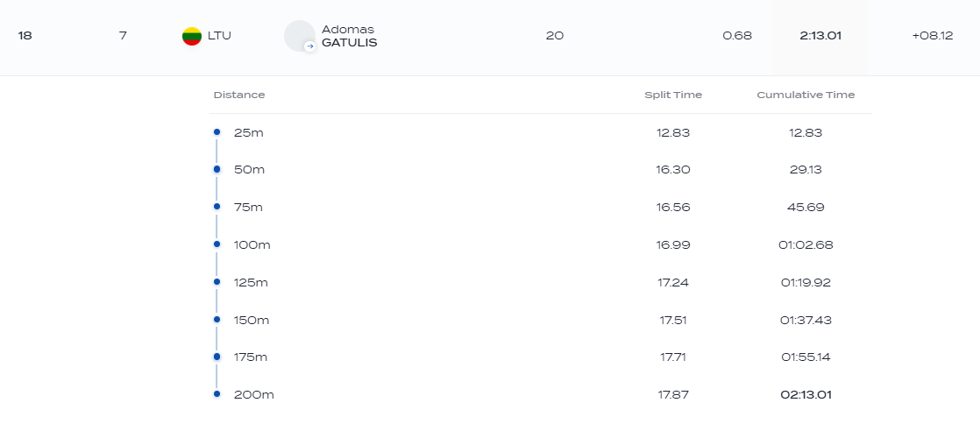980x424 pixels.
Task: Click the Distance column header
Action: (x=239, y=95)
